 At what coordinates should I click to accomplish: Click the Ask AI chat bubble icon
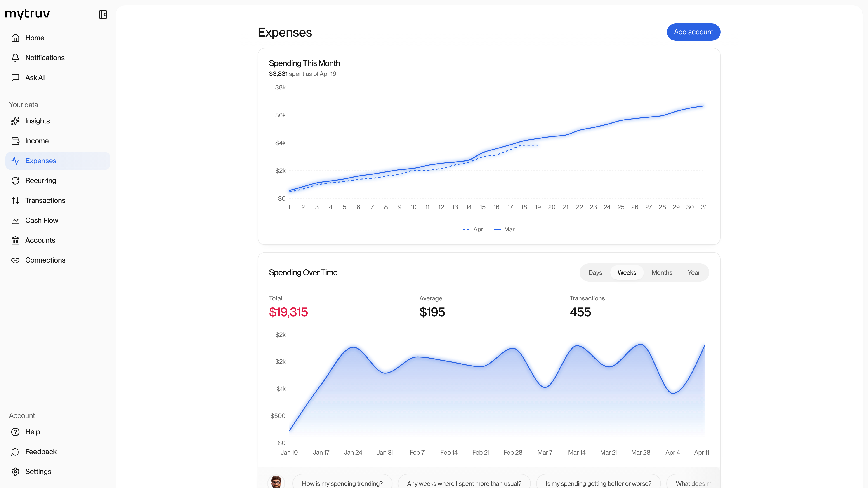(x=15, y=77)
